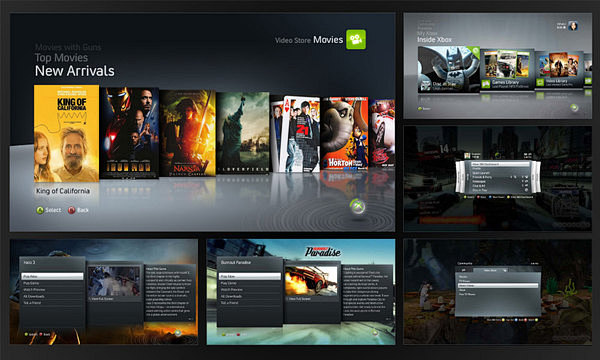Choose Friends & Party in guide panel
The image size is (600, 360).
point(500,177)
